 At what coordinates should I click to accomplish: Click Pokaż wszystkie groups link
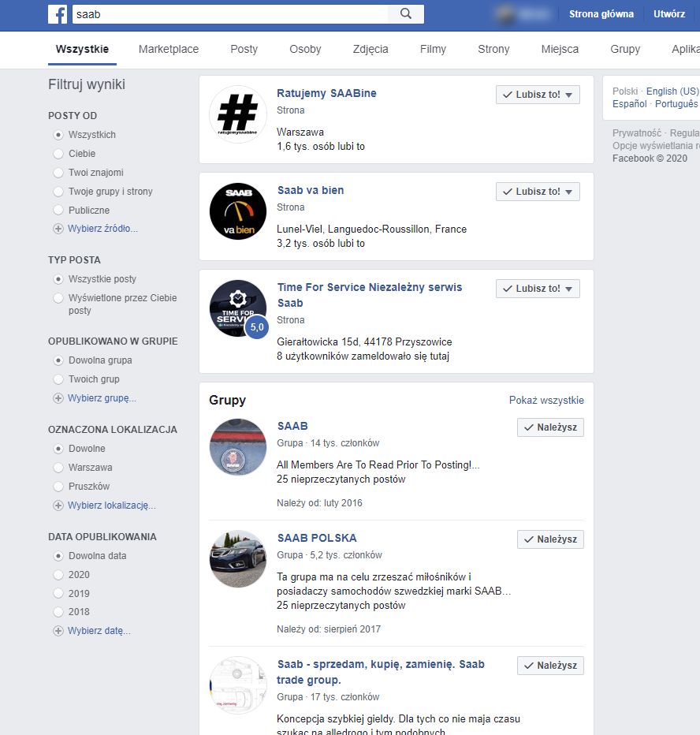[546, 401]
